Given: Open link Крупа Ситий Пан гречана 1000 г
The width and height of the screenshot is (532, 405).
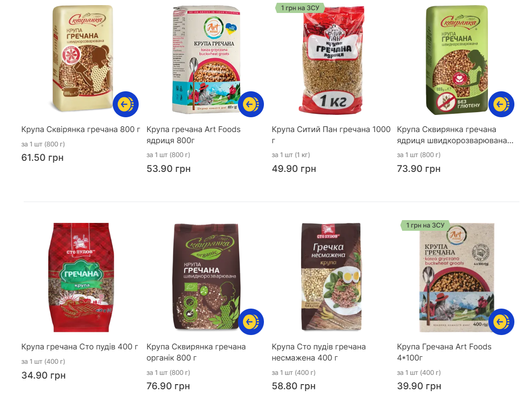Looking at the screenshot, I should click(331, 135).
